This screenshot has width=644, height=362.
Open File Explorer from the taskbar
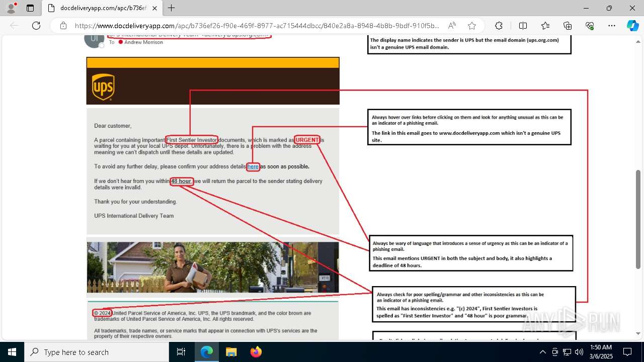231,352
